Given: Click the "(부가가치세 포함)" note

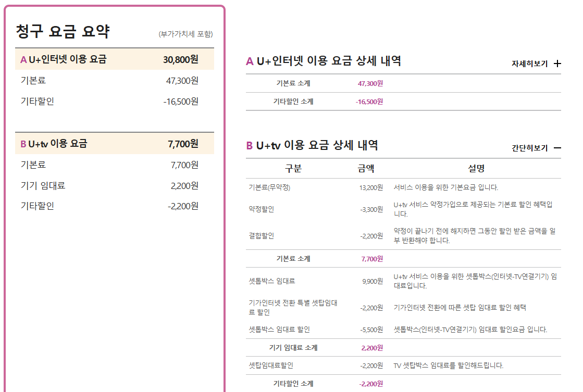Looking at the screenshot, I should [x=185, y=34].
